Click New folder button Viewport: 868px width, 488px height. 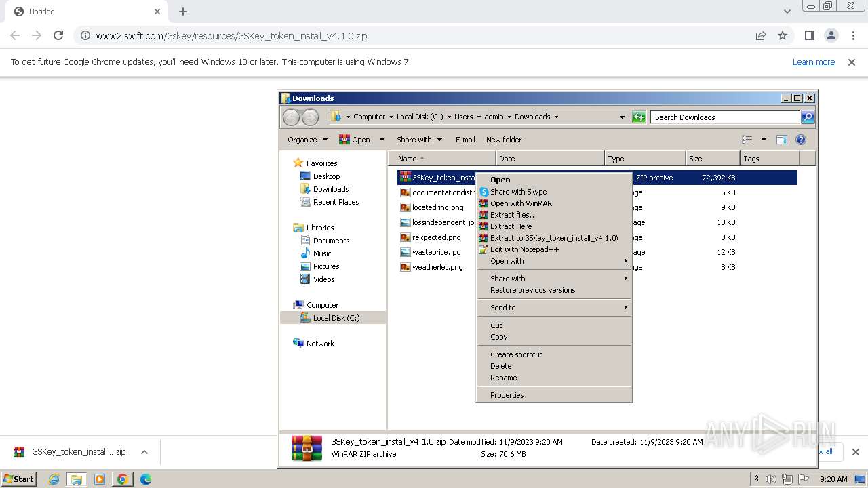pos(504,140)
